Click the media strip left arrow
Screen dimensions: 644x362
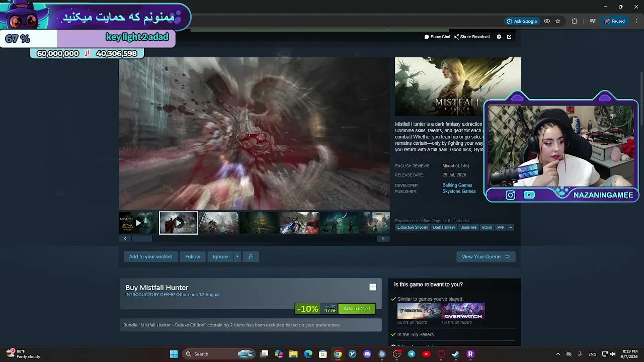click(x=125, y=239)
